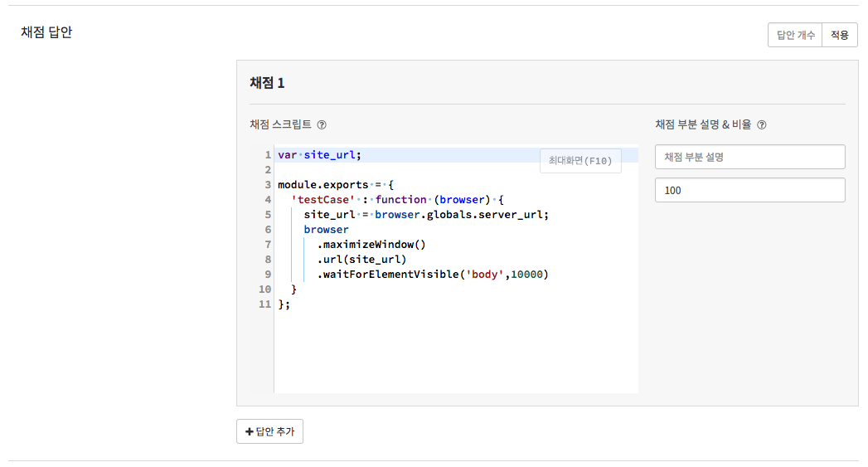Click help icon next to 채점 스크립트
Image resolution: width=868 pixels, height=467 pixels.
[x=322, y=125]
